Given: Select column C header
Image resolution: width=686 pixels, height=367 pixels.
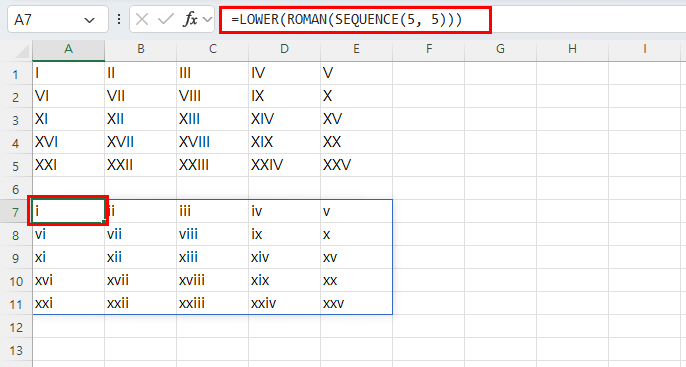Looking at the screenshot, I should tap(213, 49).
